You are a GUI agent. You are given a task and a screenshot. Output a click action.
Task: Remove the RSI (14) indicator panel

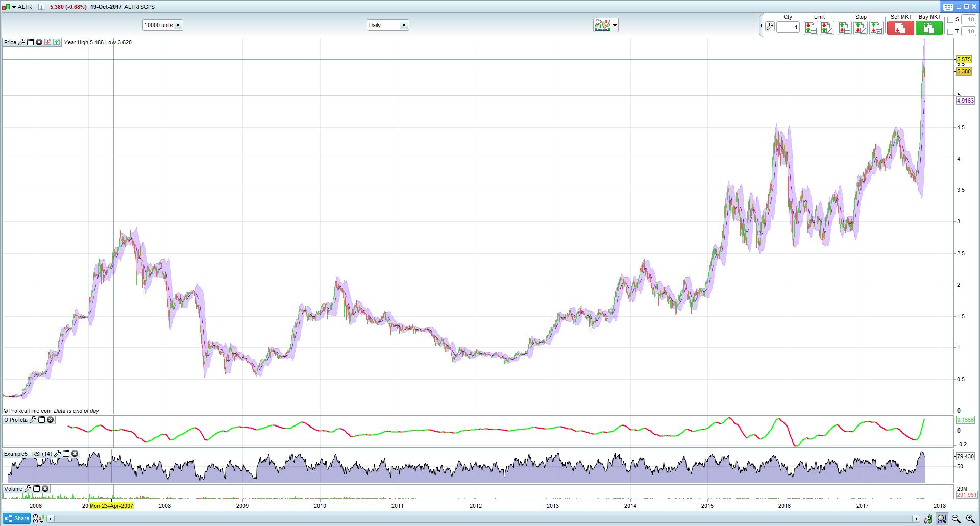point(75,454)
